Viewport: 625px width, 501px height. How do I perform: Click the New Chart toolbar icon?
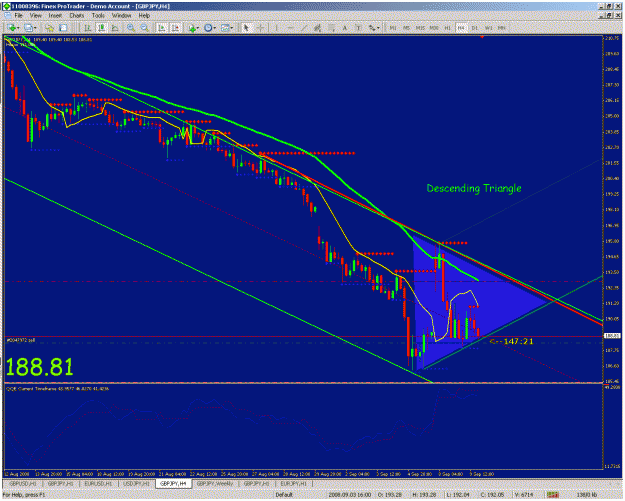tap(12, 28)
